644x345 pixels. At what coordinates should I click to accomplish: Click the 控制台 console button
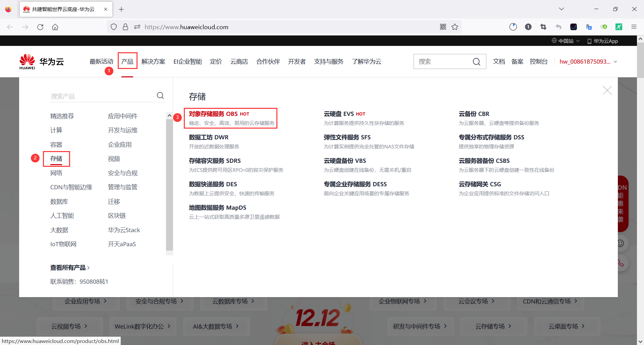tap(539, 61)
